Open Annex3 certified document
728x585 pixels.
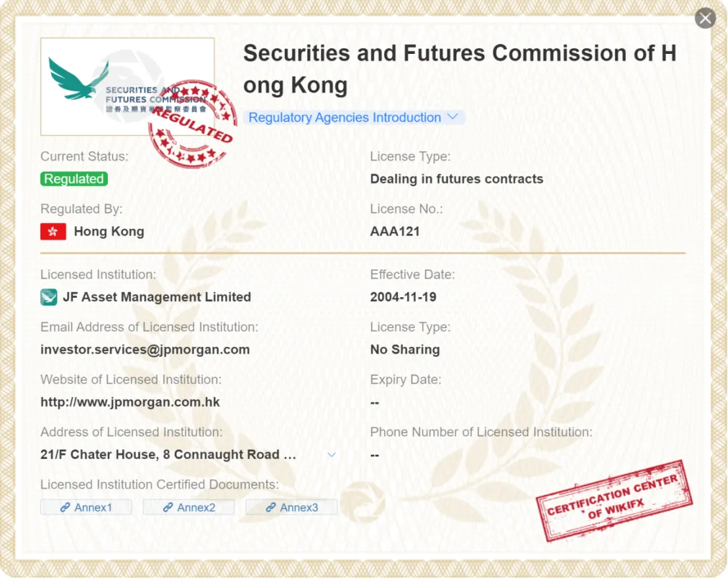[291, 507]
